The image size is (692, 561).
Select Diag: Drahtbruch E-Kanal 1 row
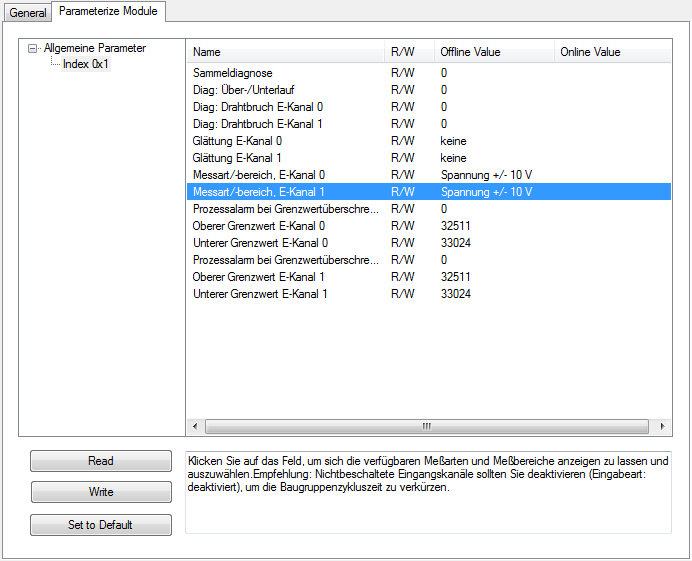[429, 124]
